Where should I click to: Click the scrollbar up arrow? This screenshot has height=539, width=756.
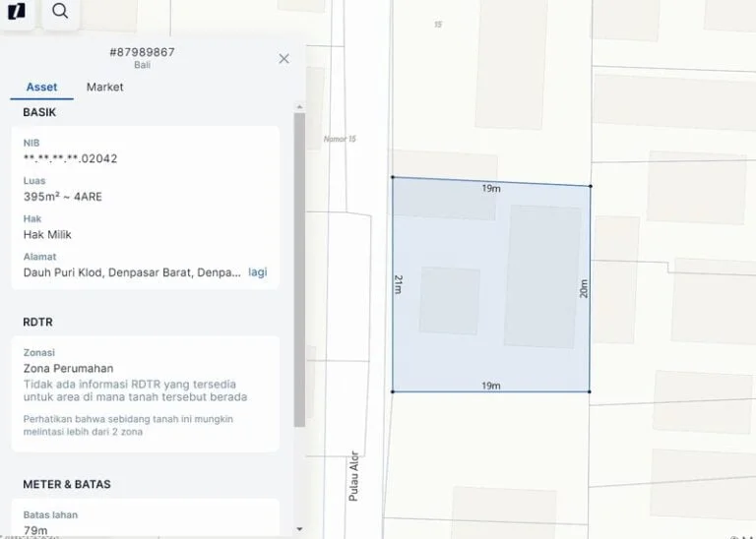click(299, 106)
